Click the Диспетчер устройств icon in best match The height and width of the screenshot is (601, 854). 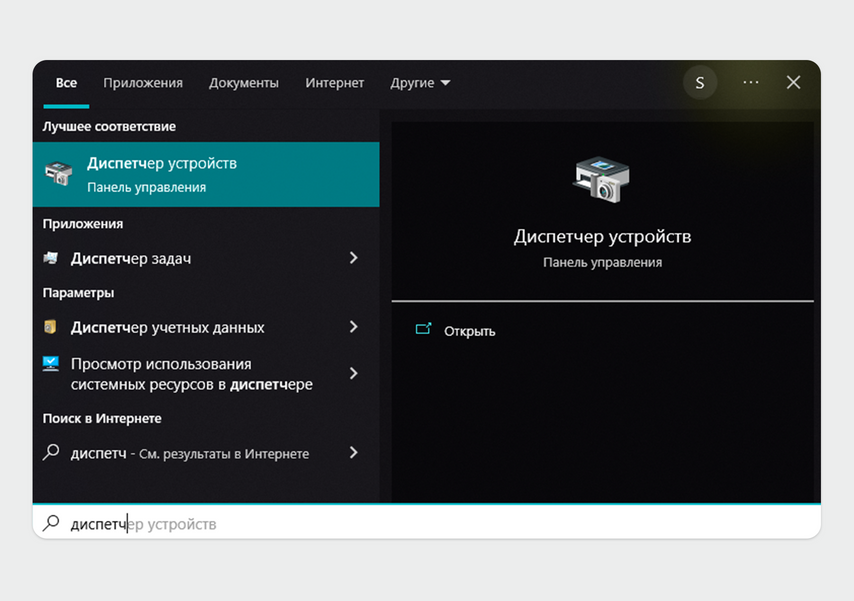point(58,173)
